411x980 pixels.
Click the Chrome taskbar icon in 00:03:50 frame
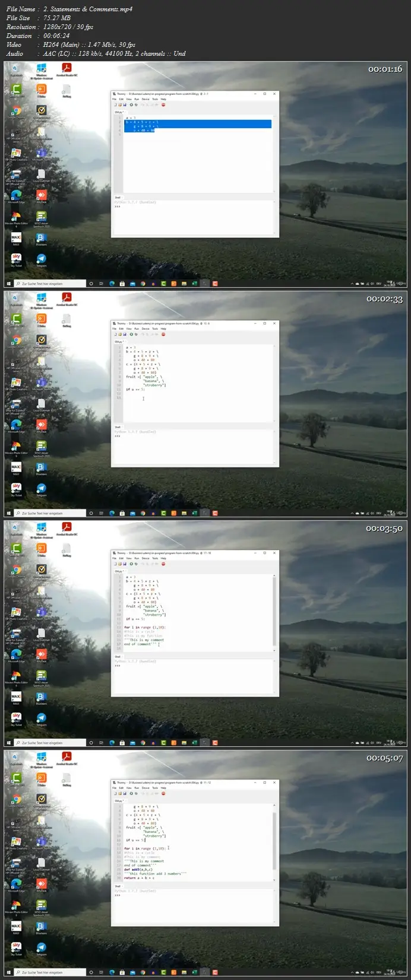143,742
